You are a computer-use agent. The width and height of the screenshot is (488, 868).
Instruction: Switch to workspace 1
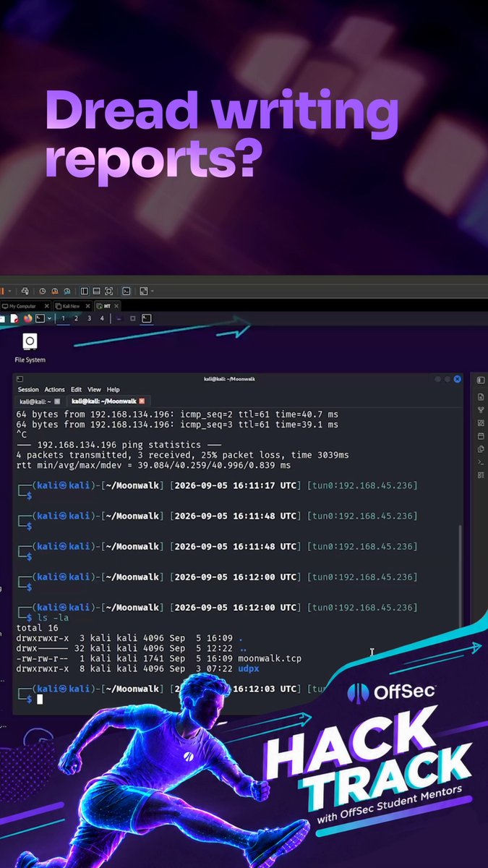63,318
